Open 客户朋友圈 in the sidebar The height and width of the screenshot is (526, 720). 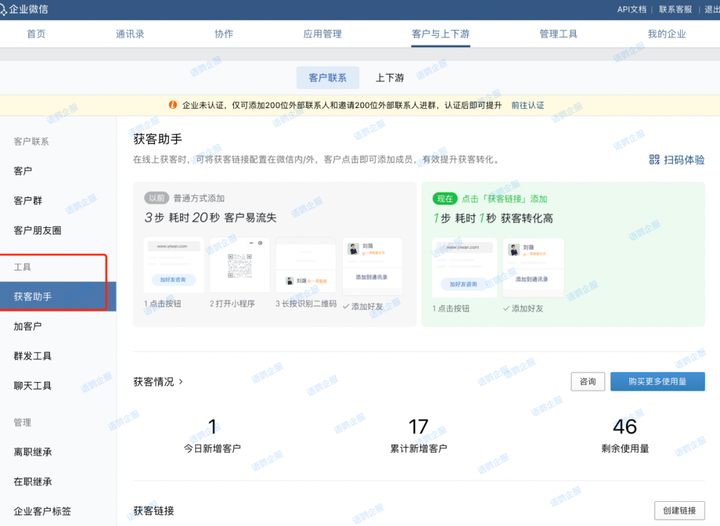tap(37, 231)
